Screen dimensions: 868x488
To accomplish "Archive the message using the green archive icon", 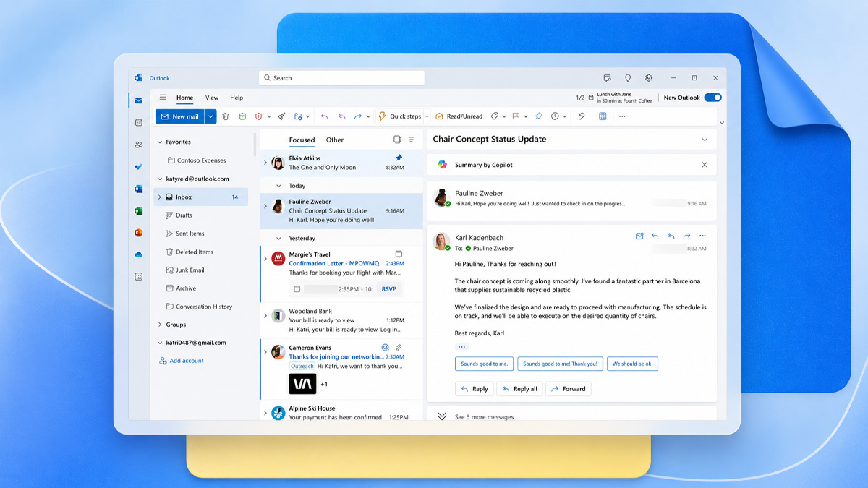I will [242, 116].
